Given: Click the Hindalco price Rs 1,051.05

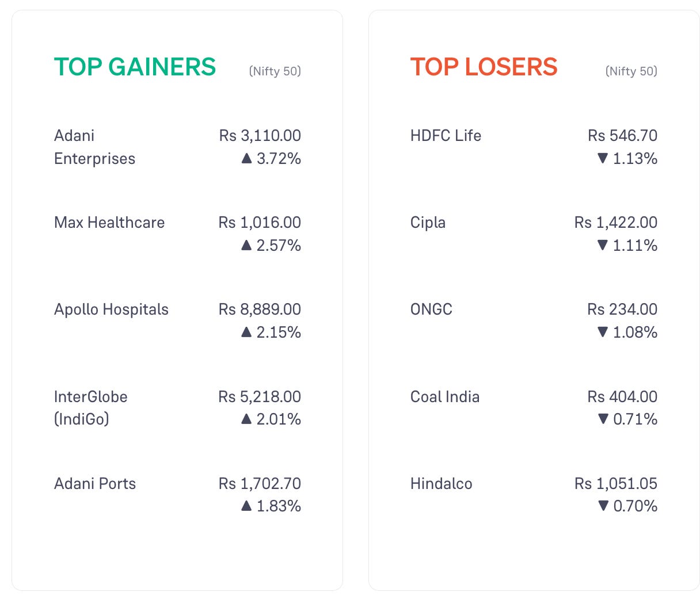Looking at the screenshot, I should point(616,484).
